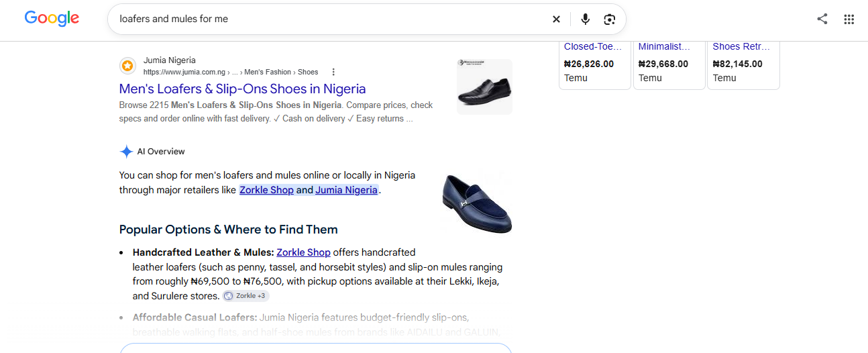Open the Zorkle +3 sources chip

coord(246,296)
